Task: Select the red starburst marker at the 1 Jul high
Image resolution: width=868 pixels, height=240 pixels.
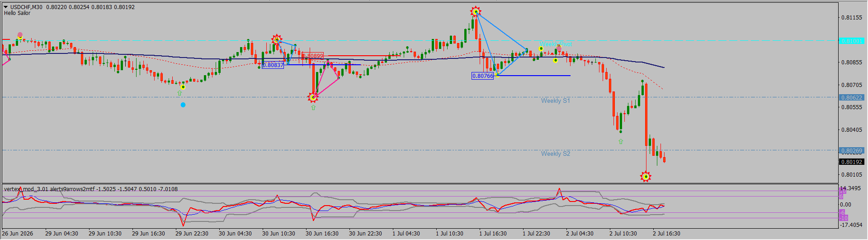Action: [x=475, y=12]
